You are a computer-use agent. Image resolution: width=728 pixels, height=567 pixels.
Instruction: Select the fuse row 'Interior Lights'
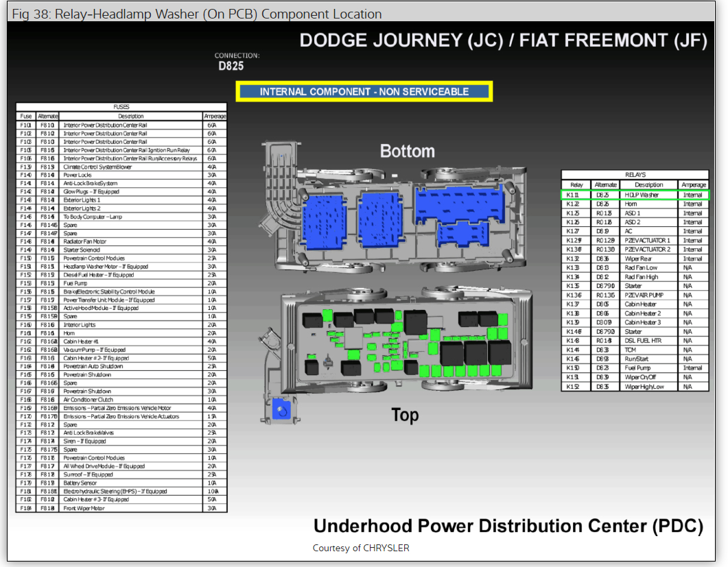[x=121, y=325]
